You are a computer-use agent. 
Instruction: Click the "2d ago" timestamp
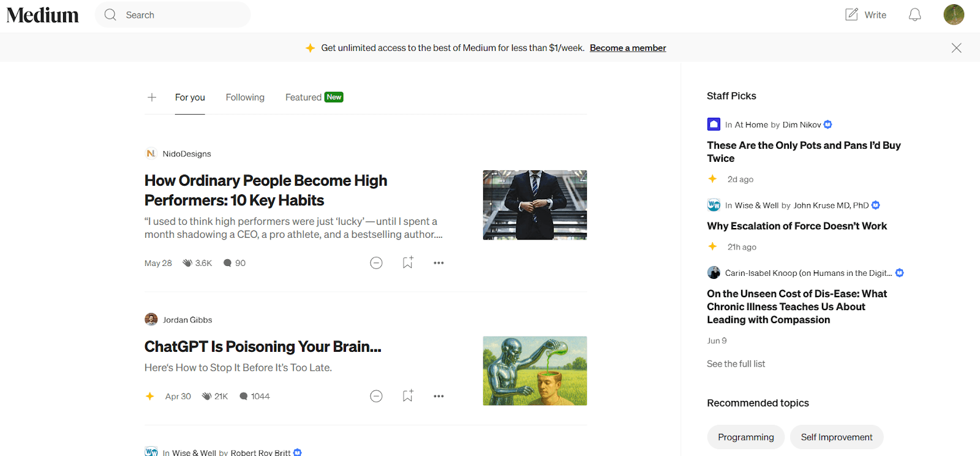[741, 179]
